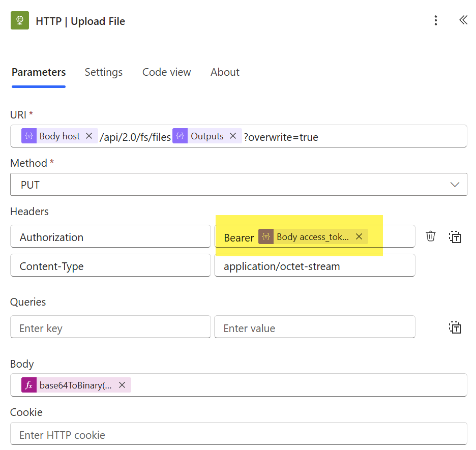Click the ?overwrite=true text in URI
Screen dimensions: 476x450
click(281, 137)
